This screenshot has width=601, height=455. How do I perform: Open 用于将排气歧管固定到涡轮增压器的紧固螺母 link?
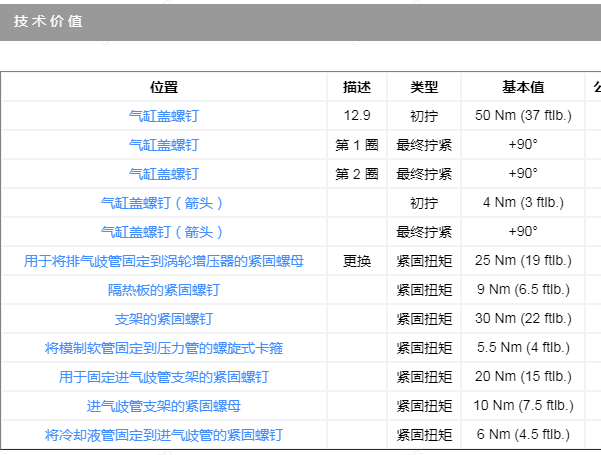(164, 261)
